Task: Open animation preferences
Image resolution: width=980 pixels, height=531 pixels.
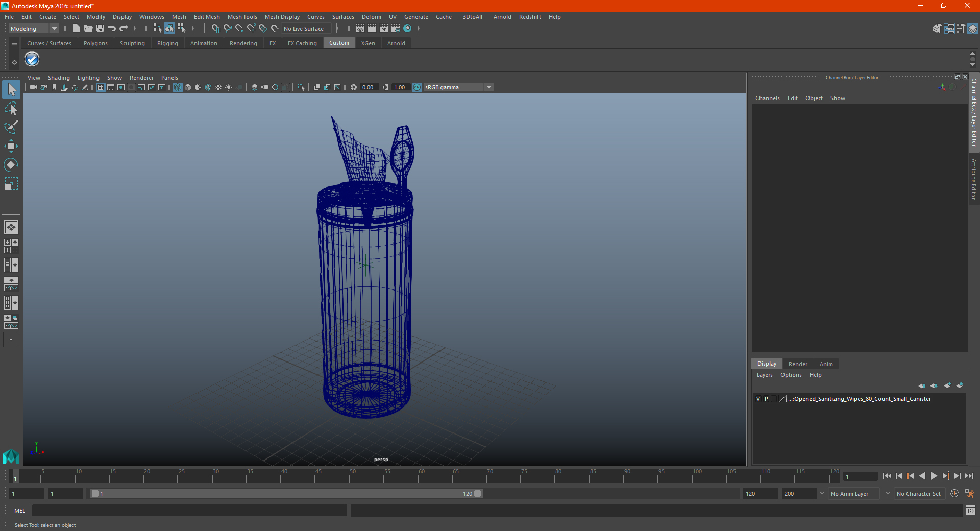Action: [969, 494]
